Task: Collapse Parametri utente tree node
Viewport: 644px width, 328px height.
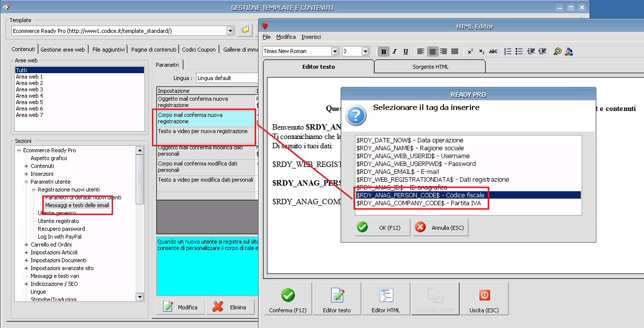Action: [26, 182]
